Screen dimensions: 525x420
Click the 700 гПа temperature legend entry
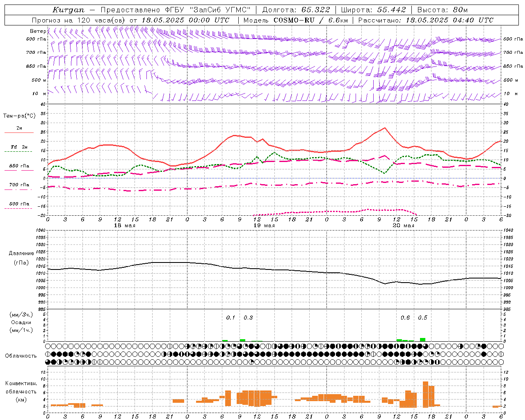pos(19,185)
